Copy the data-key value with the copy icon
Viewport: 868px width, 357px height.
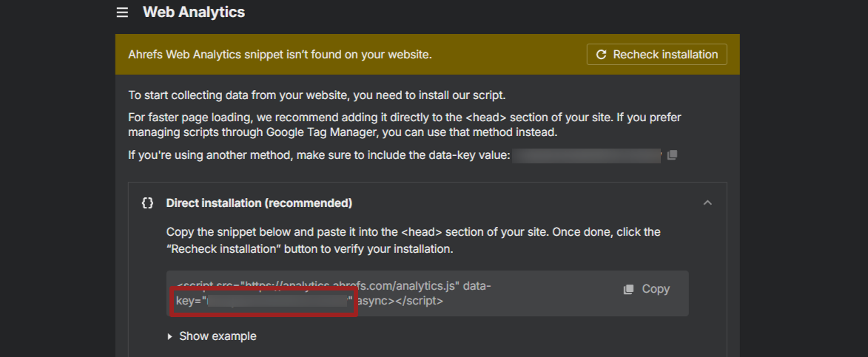[x=672, y=155]
